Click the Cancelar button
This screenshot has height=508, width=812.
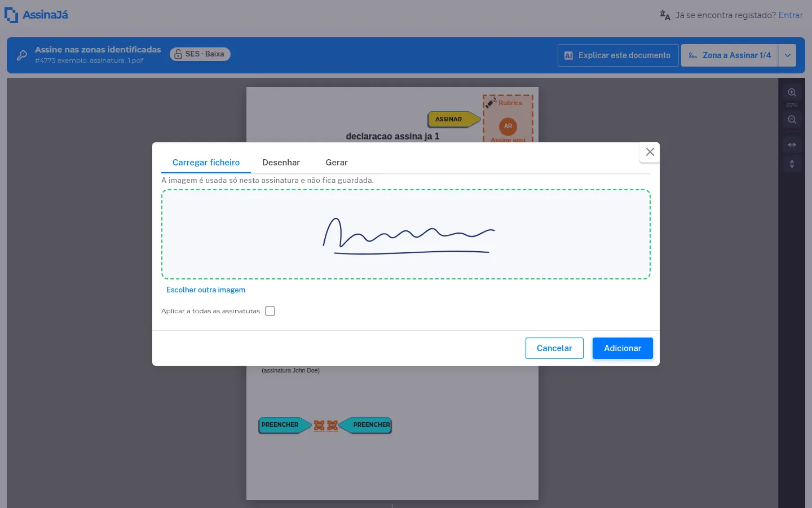(x=554, y=348)
